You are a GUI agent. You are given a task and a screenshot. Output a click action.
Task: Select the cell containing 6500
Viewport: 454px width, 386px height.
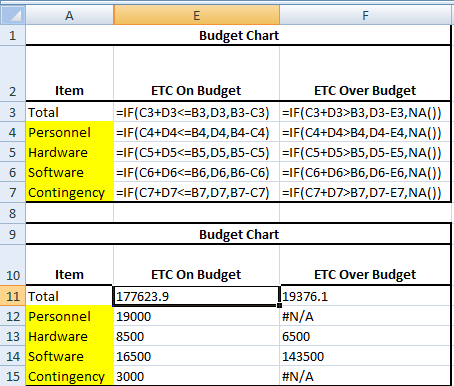point(365,336)
